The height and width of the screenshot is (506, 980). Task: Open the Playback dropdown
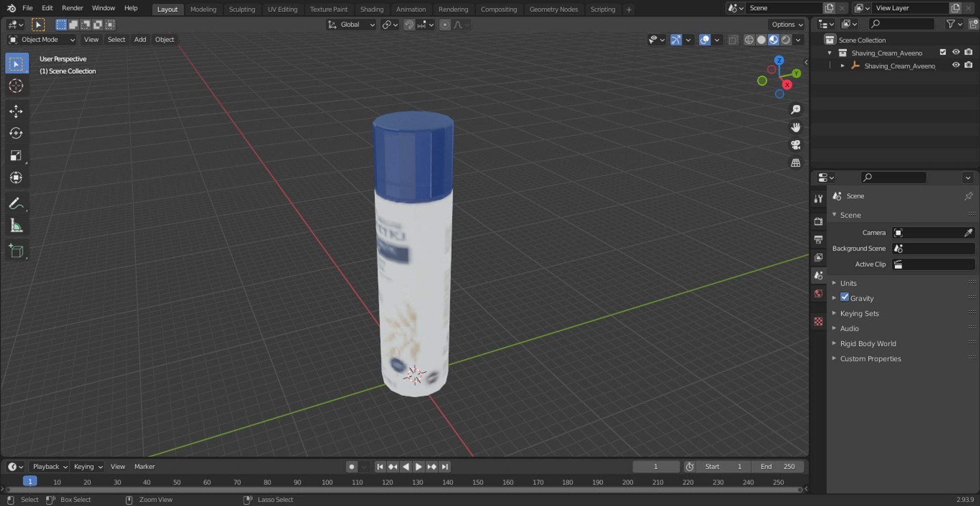[x=50, y=467]
